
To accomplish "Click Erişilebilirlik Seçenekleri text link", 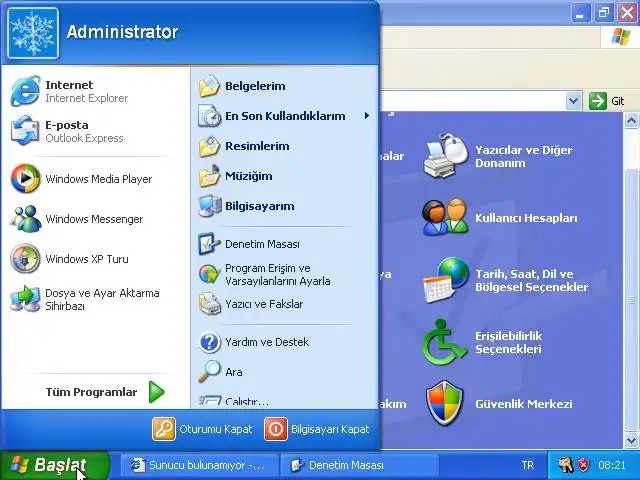I will click(x=509, y=342).
